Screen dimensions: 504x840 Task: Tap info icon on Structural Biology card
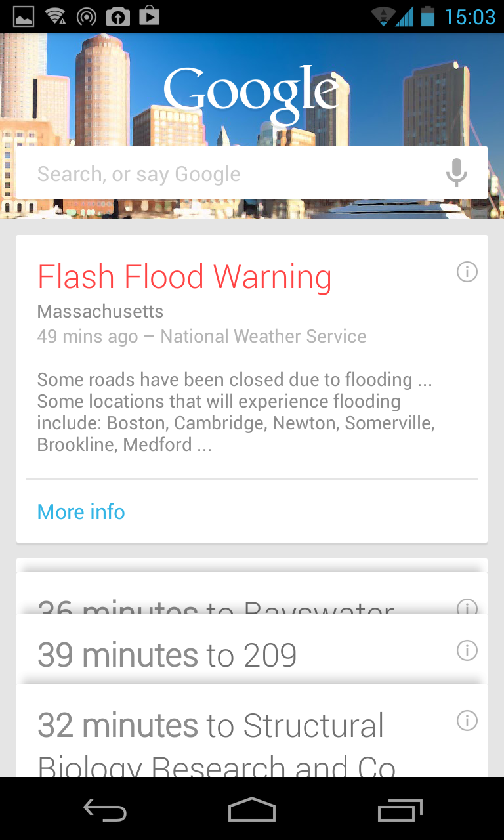click(467, 721)
